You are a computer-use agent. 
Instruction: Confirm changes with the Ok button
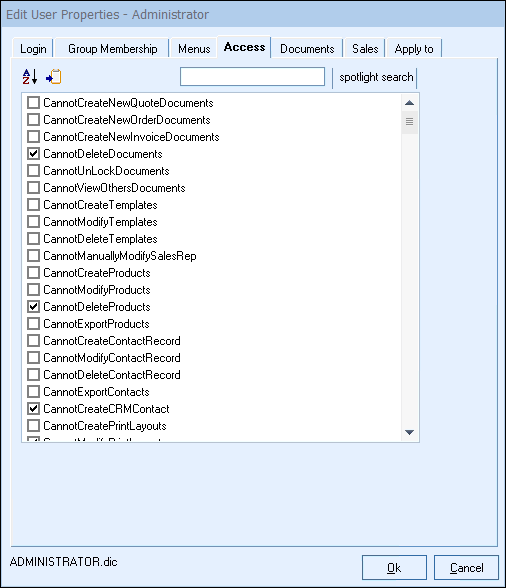tap(394, 568)
